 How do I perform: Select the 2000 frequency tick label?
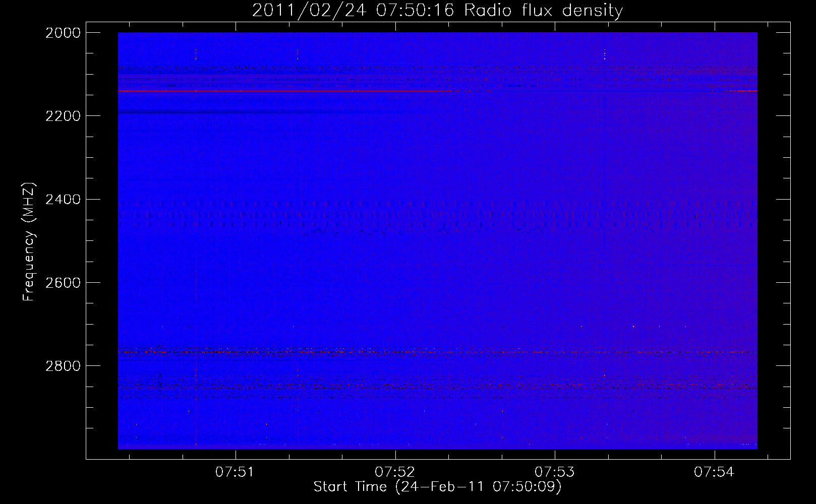(x=63, y=33)
